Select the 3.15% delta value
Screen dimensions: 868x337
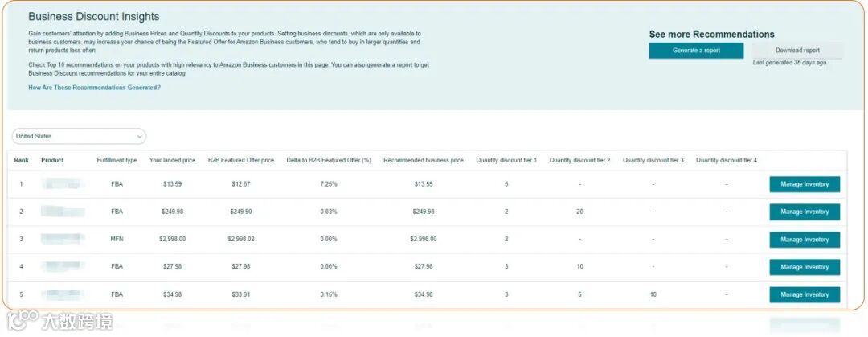328,295
